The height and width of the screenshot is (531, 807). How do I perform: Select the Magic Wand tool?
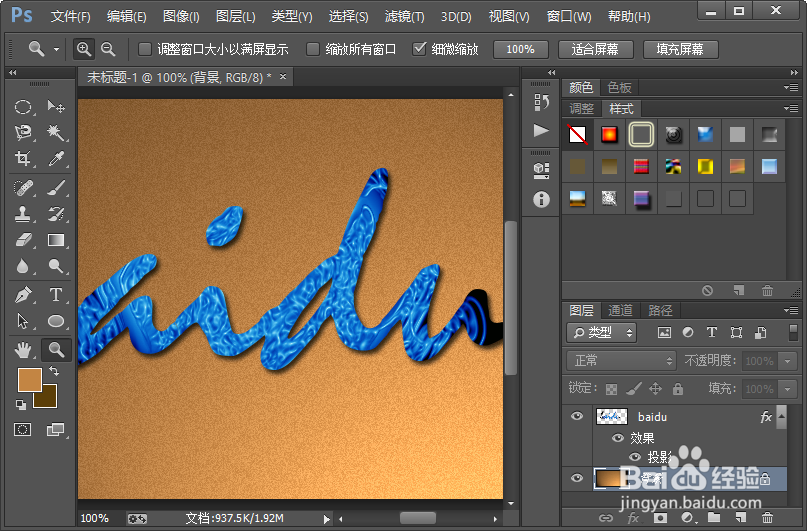[56, 132]
